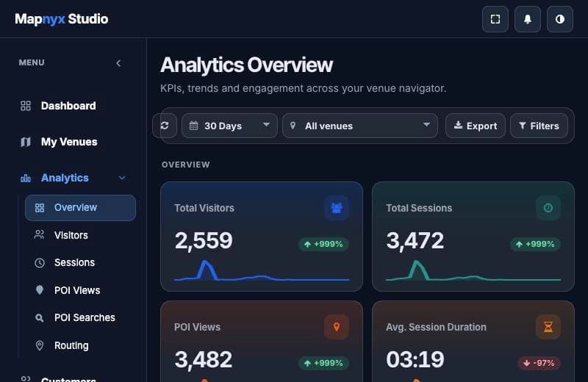Click Total Visitors +999% badge

323,244
